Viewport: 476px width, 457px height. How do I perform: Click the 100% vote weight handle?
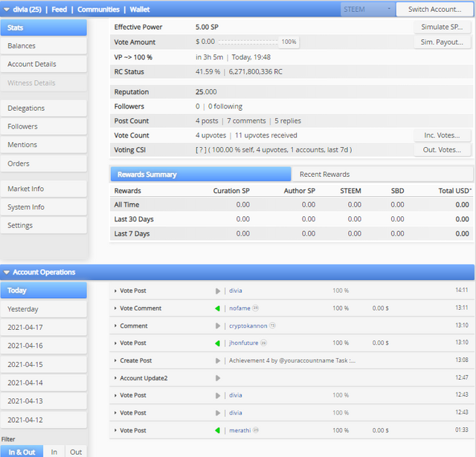289,42
